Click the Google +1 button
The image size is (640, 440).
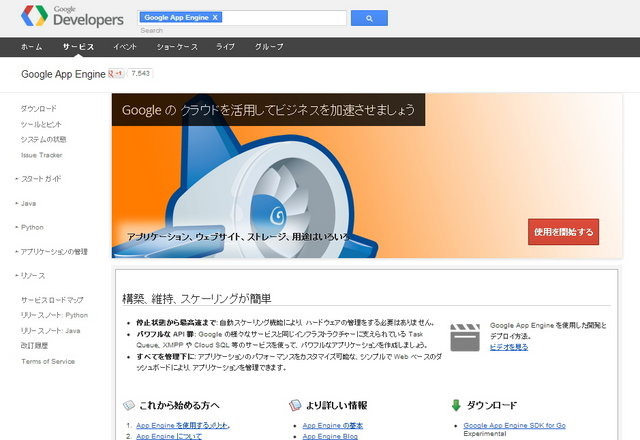[116, 73]
